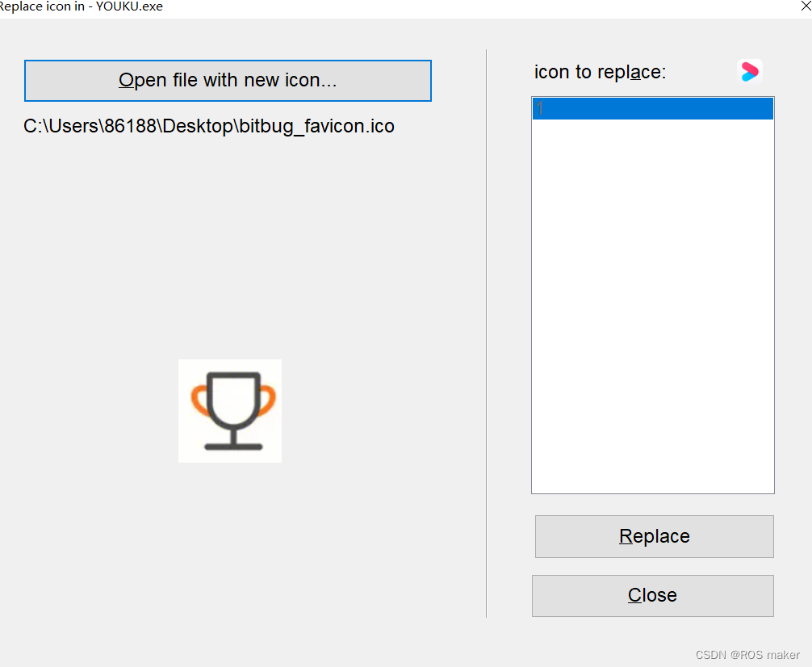Click the Close button
Image resolution: width=812 pixels, height=667 pixels.
coord(652,595)
